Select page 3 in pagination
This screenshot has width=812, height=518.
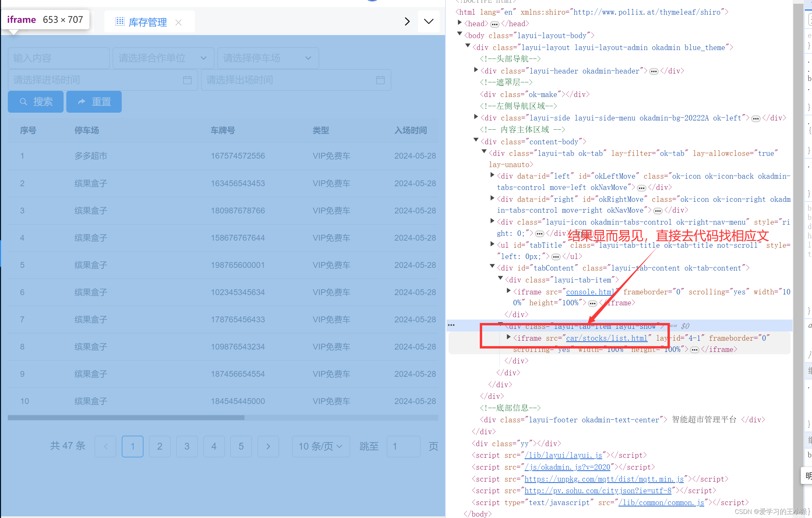pyautogui.click(x=187, y=447)
